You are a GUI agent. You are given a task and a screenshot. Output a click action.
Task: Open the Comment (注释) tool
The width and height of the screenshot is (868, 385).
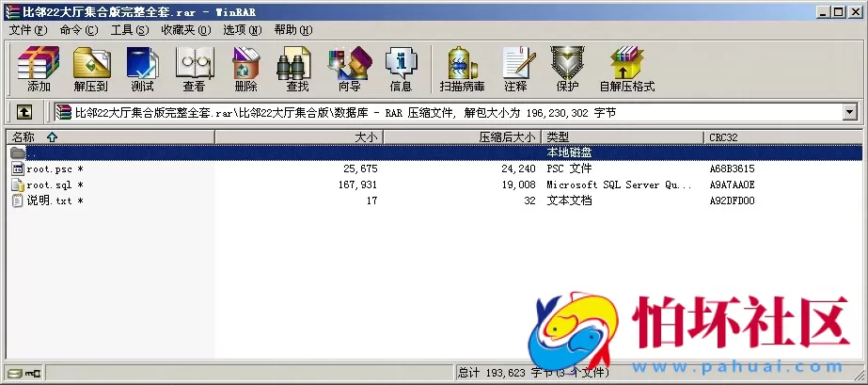(x=519, y=69)
